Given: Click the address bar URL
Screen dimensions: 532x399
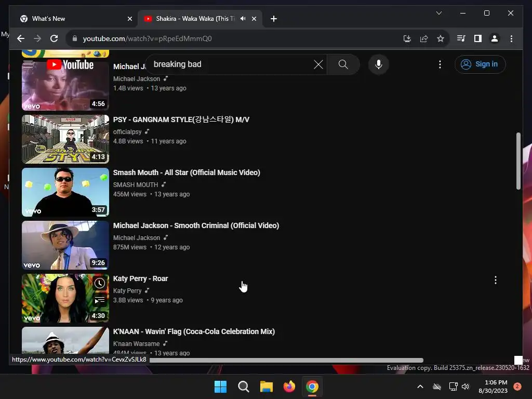Looking at the screenshot, I should [x=147, y=38].
